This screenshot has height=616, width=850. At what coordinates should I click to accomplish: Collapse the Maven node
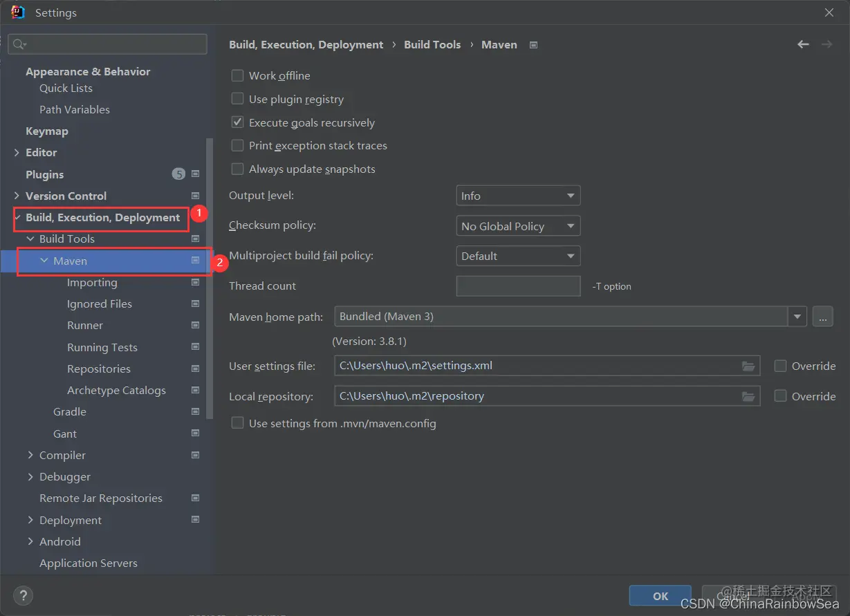[44, 261]
